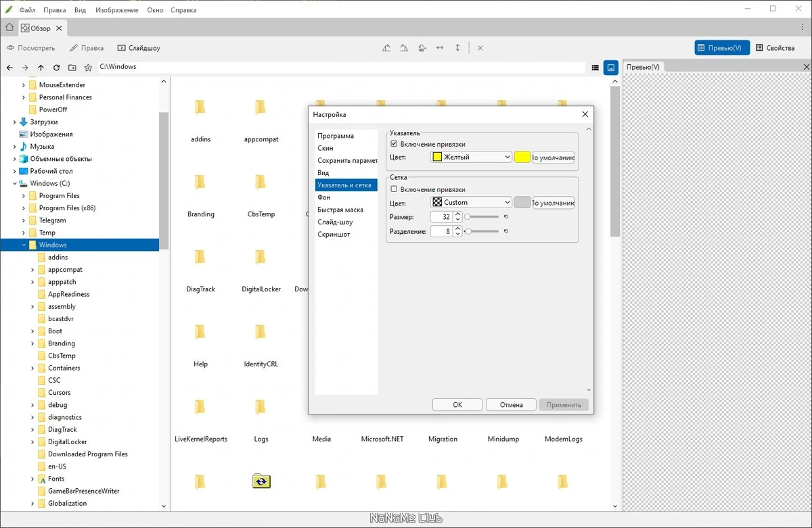Select Рабочий стол in folder tree
This screenshot has width=812, height=528.
[x=51, y=171]
